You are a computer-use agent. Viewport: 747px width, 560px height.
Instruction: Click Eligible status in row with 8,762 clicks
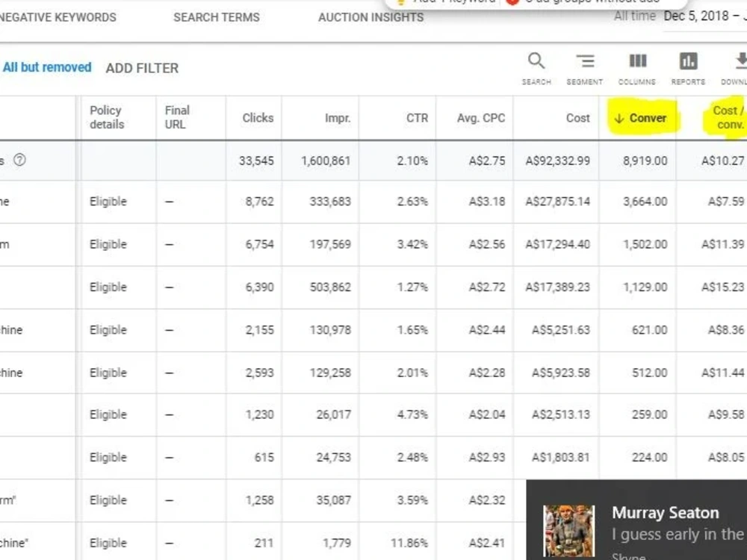(108, 202)
